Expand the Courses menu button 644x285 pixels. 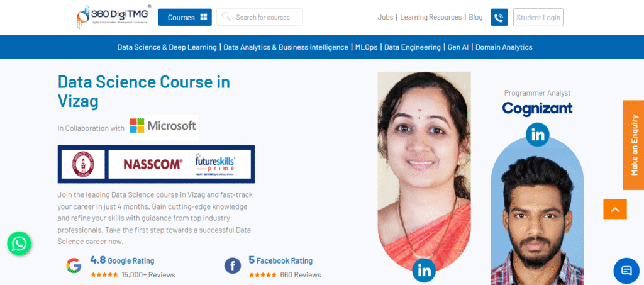[x=186, y=17]
